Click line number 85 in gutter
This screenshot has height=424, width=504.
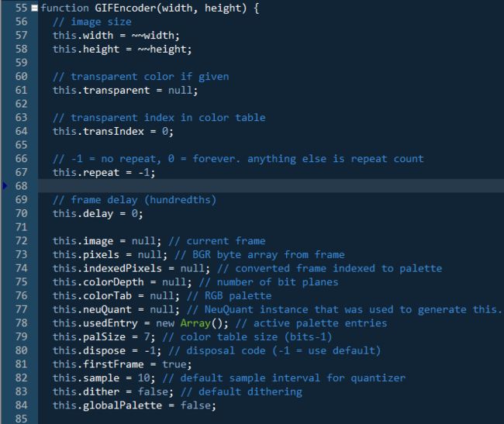pos(21,419)
